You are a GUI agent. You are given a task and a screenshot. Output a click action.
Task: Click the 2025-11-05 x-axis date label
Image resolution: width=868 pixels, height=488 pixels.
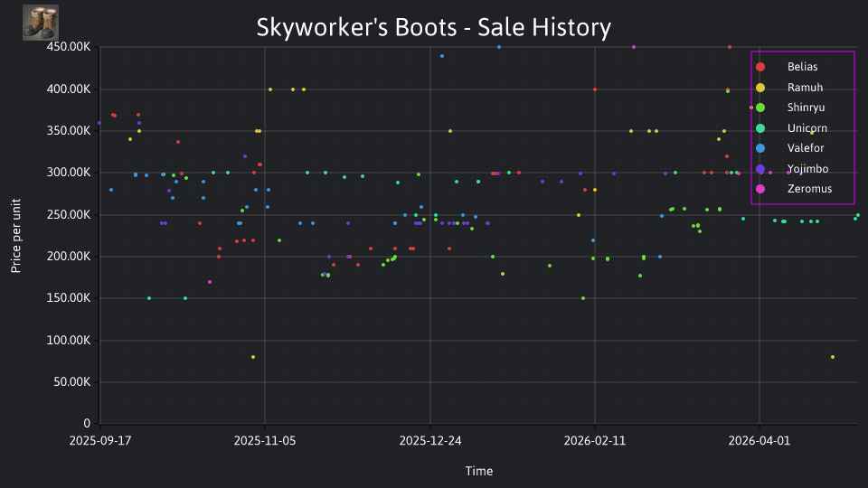[265, 441]
